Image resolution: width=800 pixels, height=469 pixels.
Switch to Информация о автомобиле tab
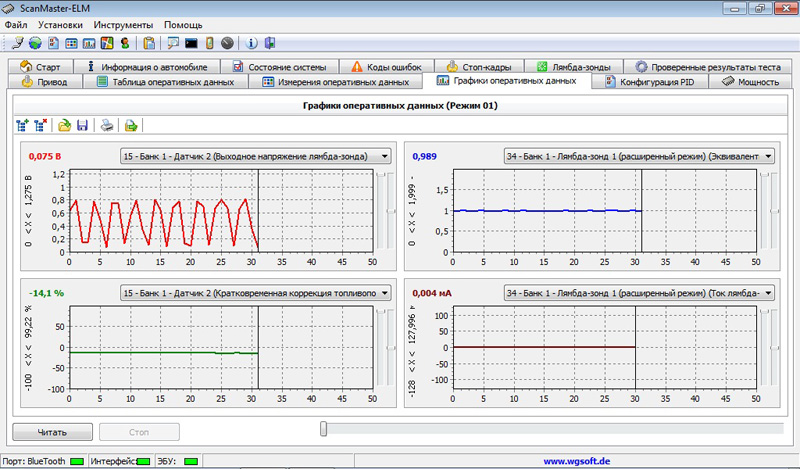[x=147, y=67]
